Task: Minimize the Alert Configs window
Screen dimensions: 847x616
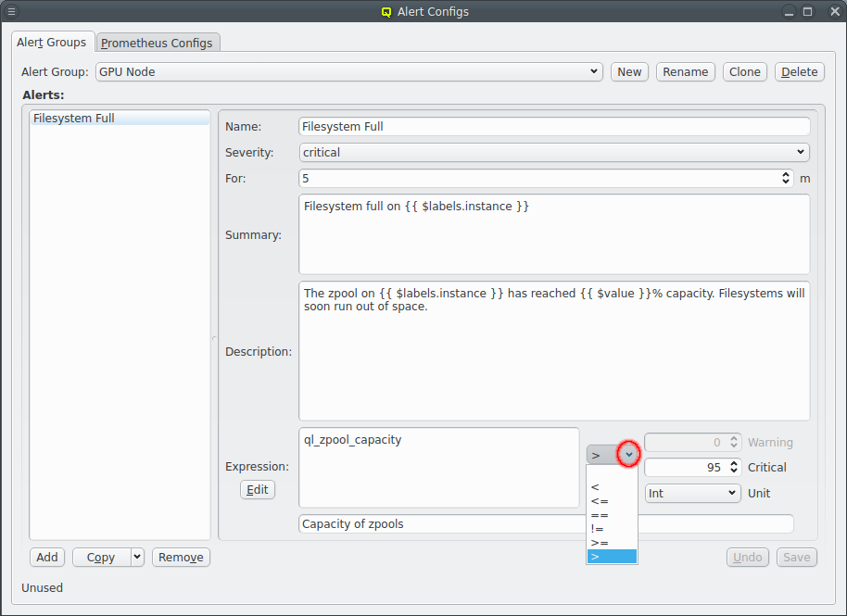Action: pos(790,11)
